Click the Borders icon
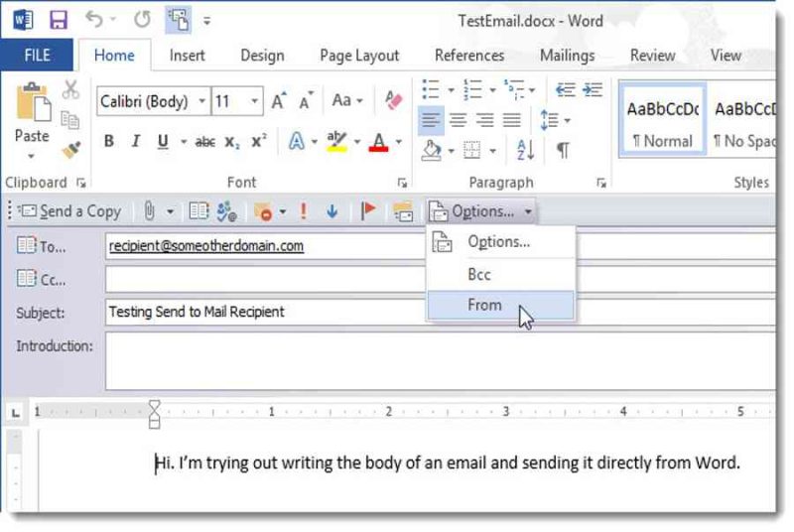 coord(472,150)
